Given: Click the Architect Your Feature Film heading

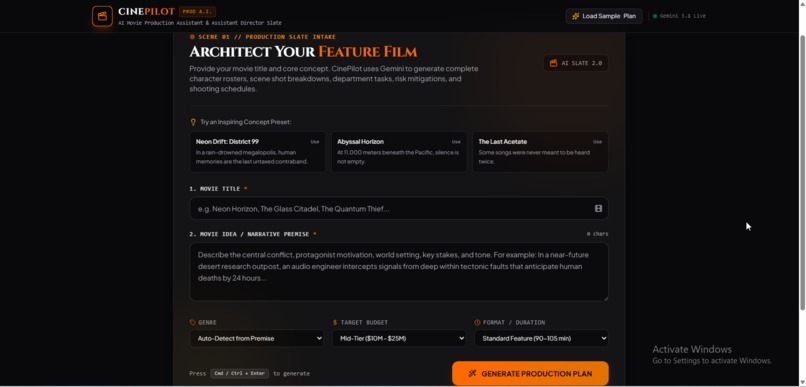Looking at the screenshot, I should click(x=303, y=52).
